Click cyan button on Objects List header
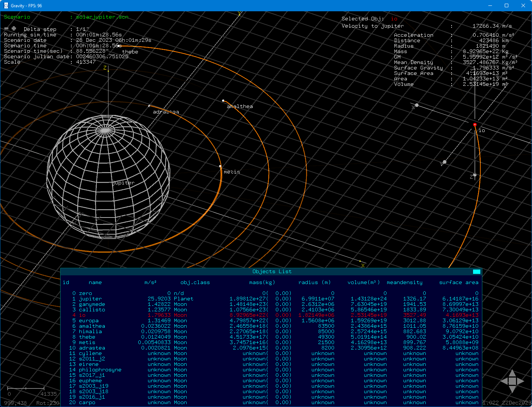Viewport: 532px width, 407px height. (x=477, y=272)
